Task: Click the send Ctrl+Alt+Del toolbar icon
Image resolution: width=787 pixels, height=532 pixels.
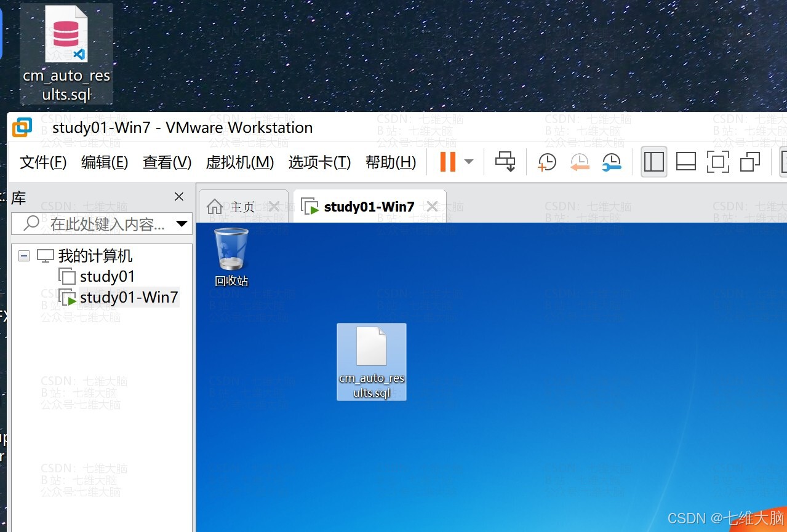Action: (505, 162)
